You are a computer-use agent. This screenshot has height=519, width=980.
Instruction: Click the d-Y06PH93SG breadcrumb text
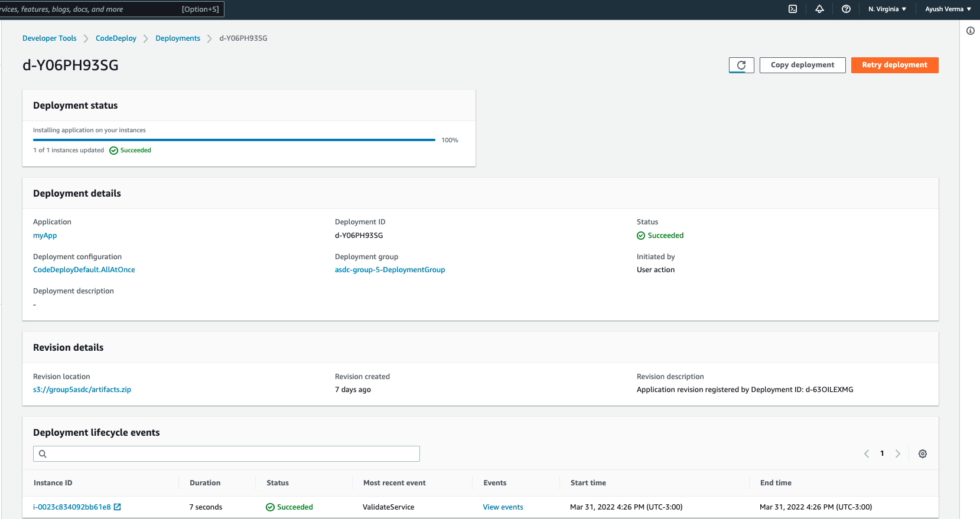point(243,38)
